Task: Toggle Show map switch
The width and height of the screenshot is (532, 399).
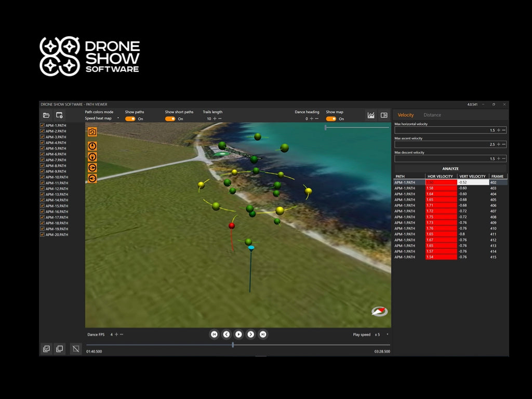Action: click(331, 119)
